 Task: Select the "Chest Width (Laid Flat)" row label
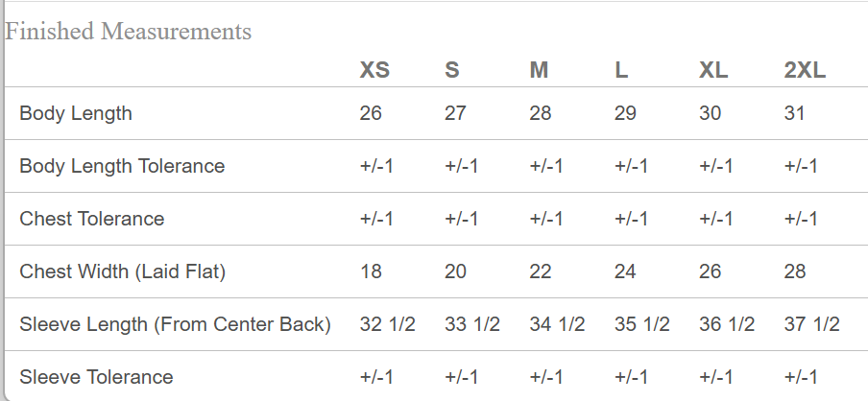click(123, 271)
